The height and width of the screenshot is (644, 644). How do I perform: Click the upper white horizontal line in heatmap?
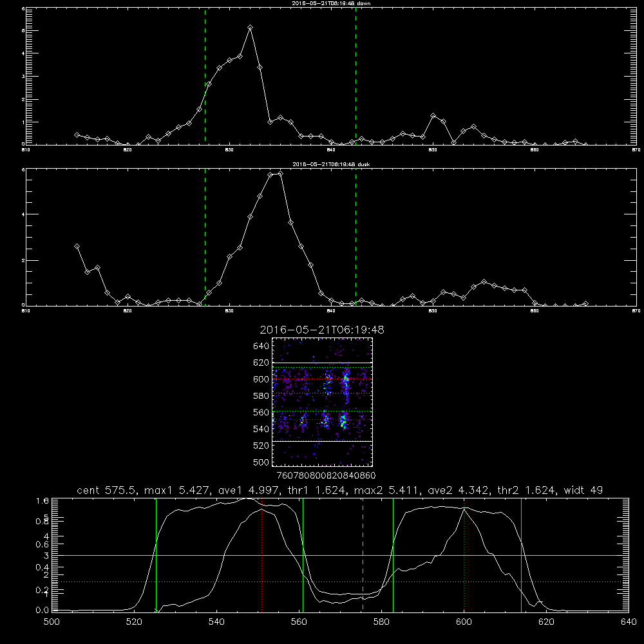(x=322, y=363)
